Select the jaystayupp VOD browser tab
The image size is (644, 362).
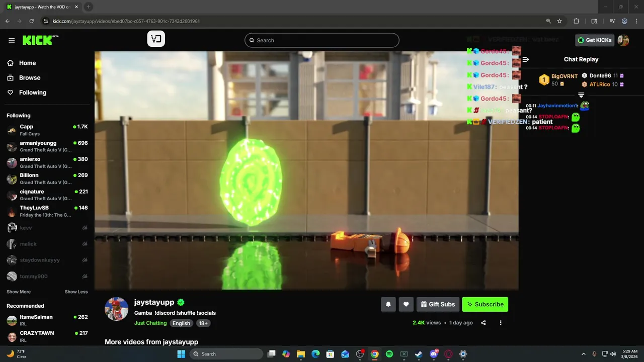tap(42, 7)
